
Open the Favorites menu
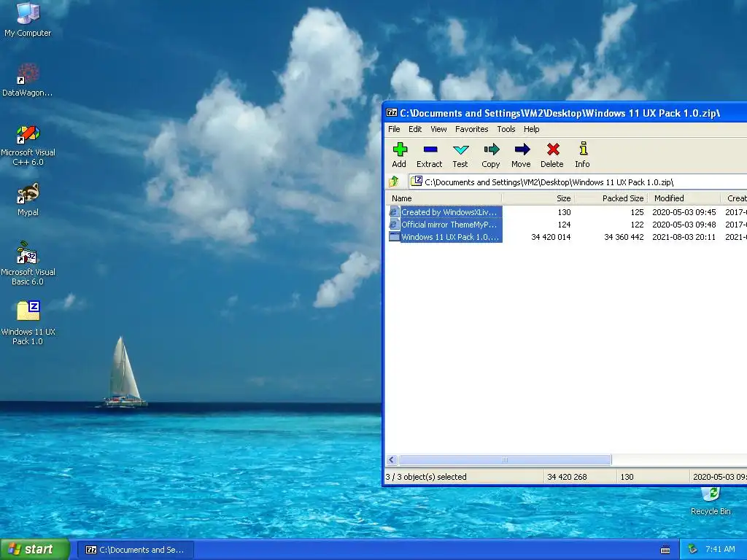pos(472,129)
